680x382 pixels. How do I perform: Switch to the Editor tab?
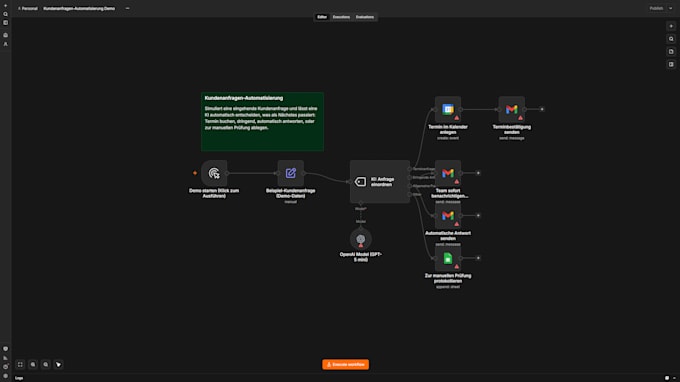pos(322,17)
